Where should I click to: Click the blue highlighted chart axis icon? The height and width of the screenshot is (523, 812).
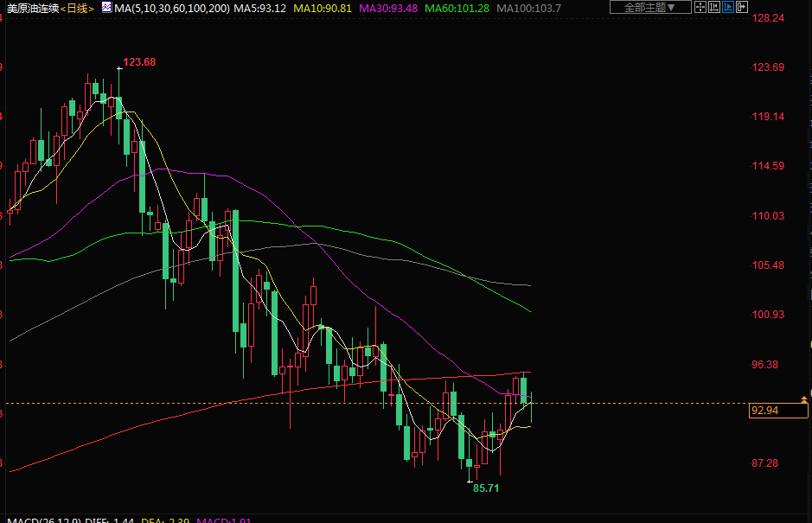point(729,8)
